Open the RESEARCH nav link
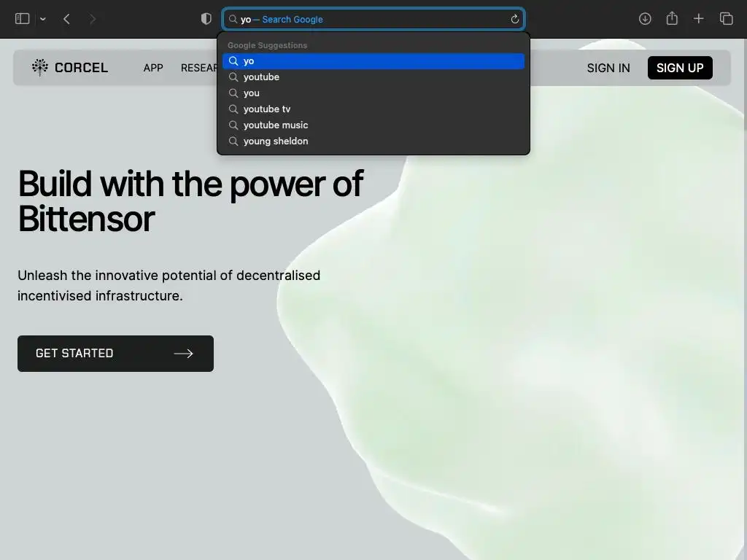Screen dimensions: 747x560 (199, 68)
